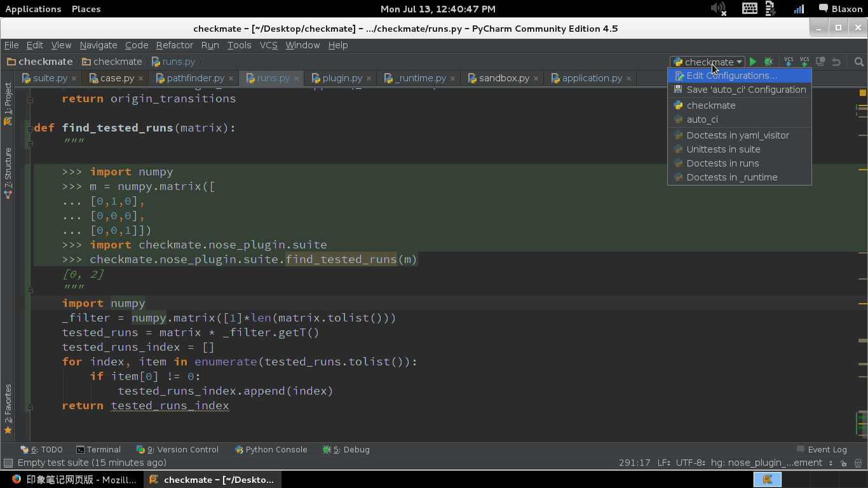Collapse the find_tested_runs function fold marker

point(29,128)
